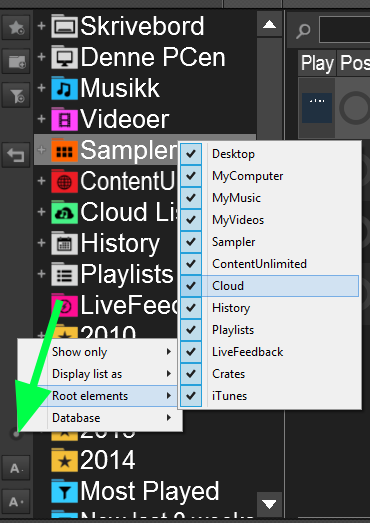Open the Database submenu

(100, 418)
